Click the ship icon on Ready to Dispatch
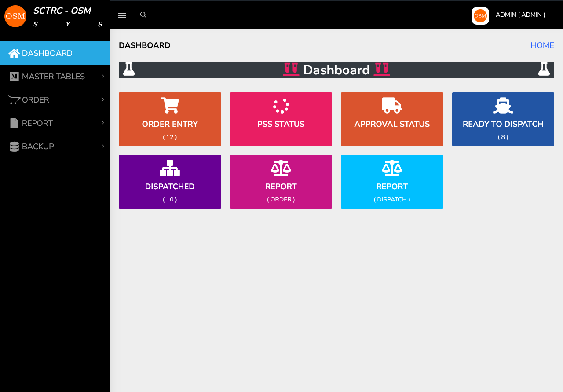Screen dimensions: 563x392 (503, 106)
